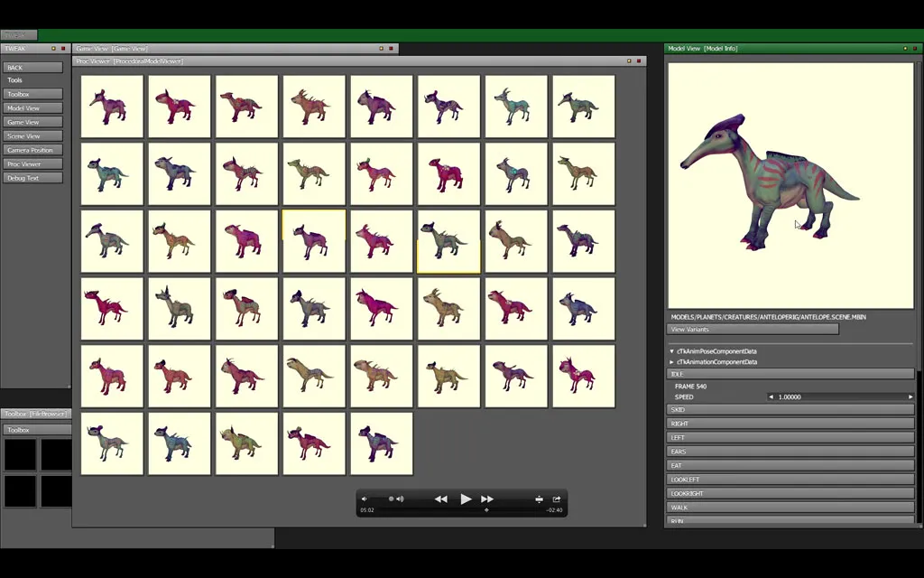Mute audio using the small speaker icon
Screen dimensions: 924x578
[365, 499]
